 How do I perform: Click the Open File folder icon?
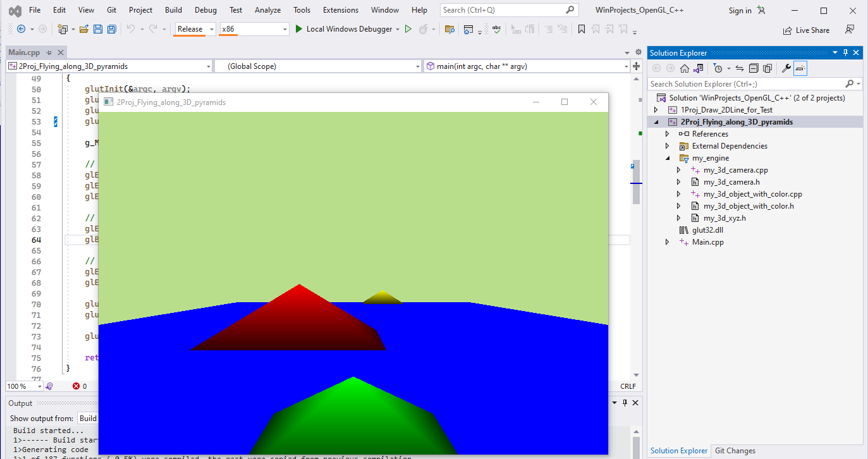click(x=84, y=29)
